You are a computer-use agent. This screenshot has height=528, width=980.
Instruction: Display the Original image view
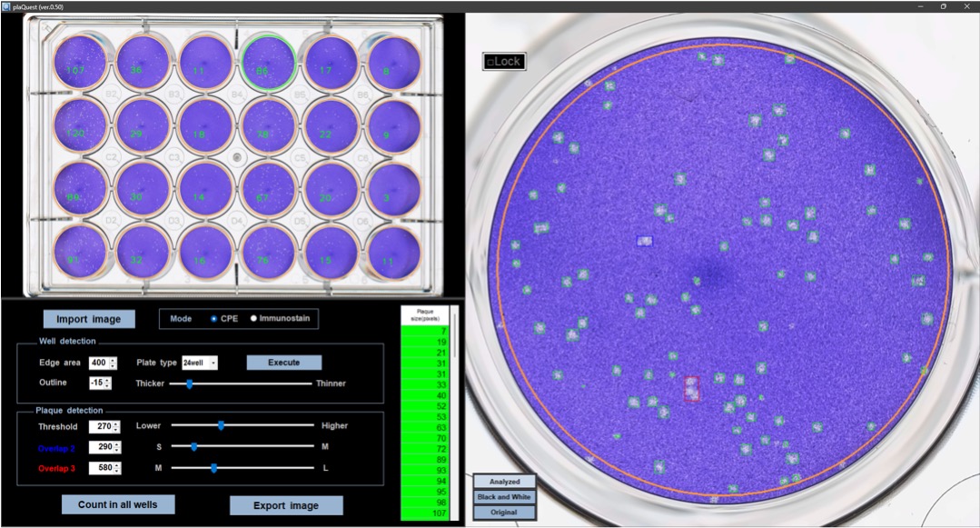[x=504, y=513]
